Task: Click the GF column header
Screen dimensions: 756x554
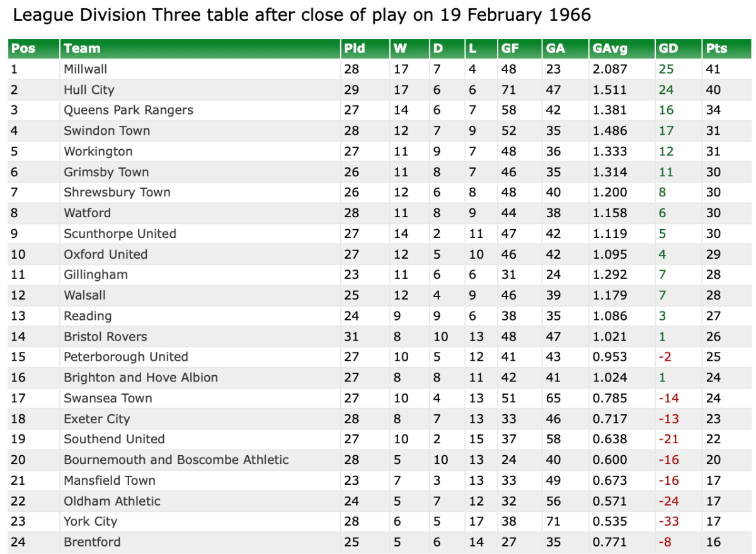Action: tap(510, 48)
